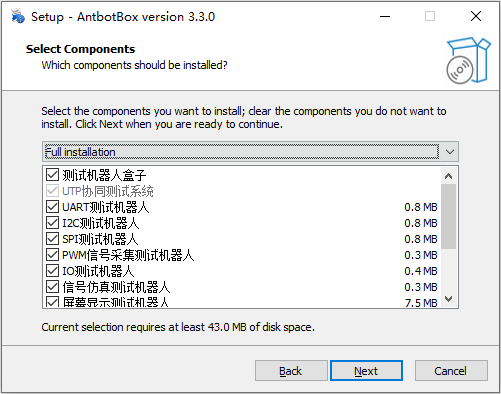Uncheck the 测试机器人盒子 component
This screenshot has width=501, height=394.
pyautogui.click(x=52, y=175)
